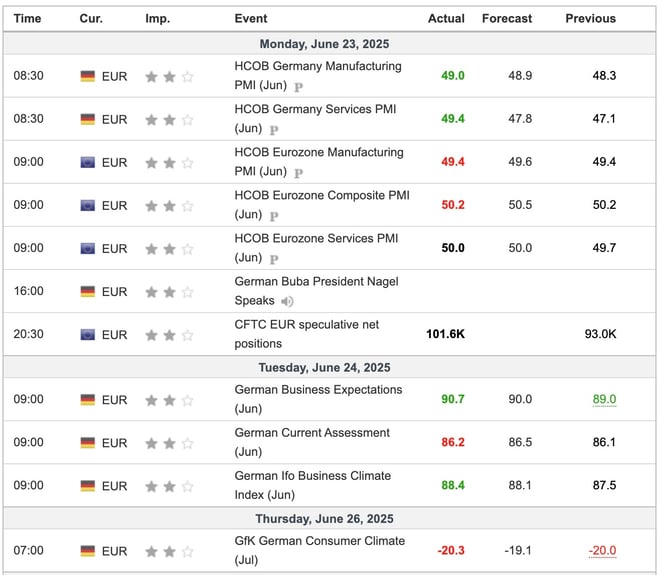Image resolution: width=658 pixels, height=575 pixels.
Task: Click the 16:00 time cell
Action: (29, 291)
